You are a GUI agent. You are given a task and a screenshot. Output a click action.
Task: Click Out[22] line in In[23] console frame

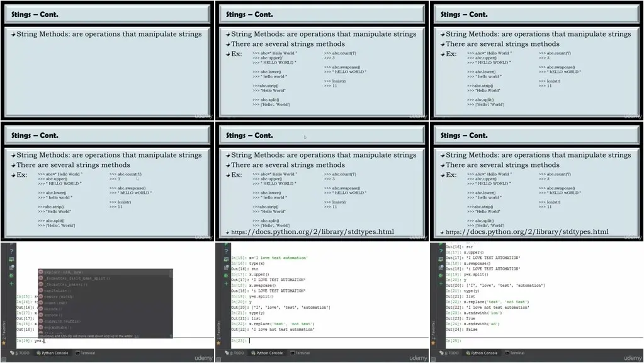273,330
